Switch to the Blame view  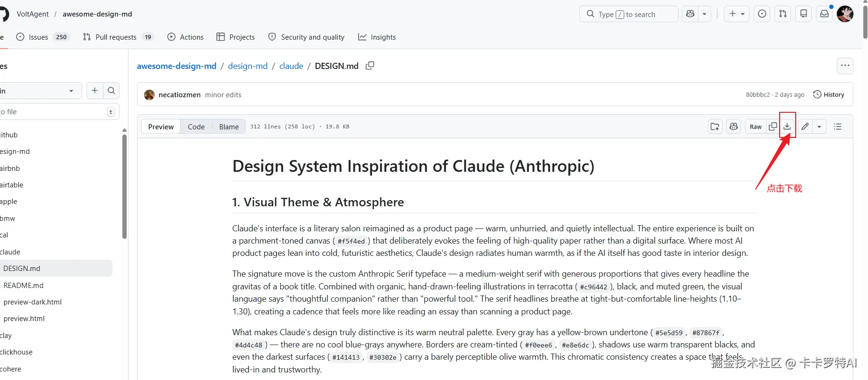[229, 127]
